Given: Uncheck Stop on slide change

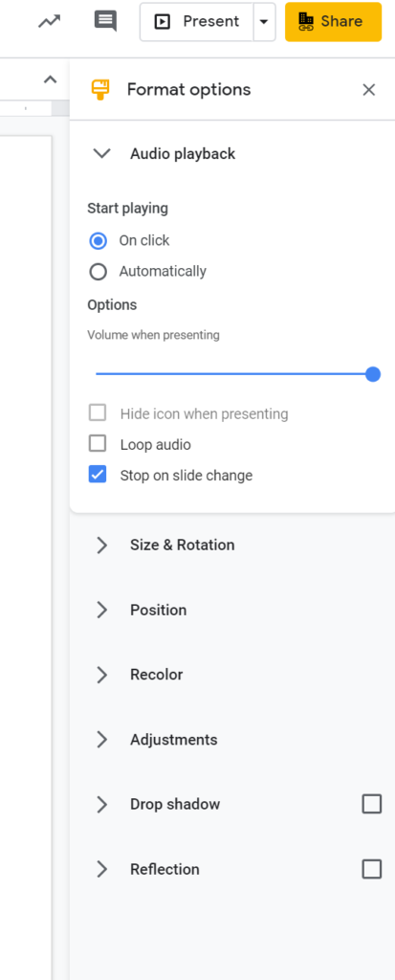Looking at the screenshot, I should coord(98,475).
